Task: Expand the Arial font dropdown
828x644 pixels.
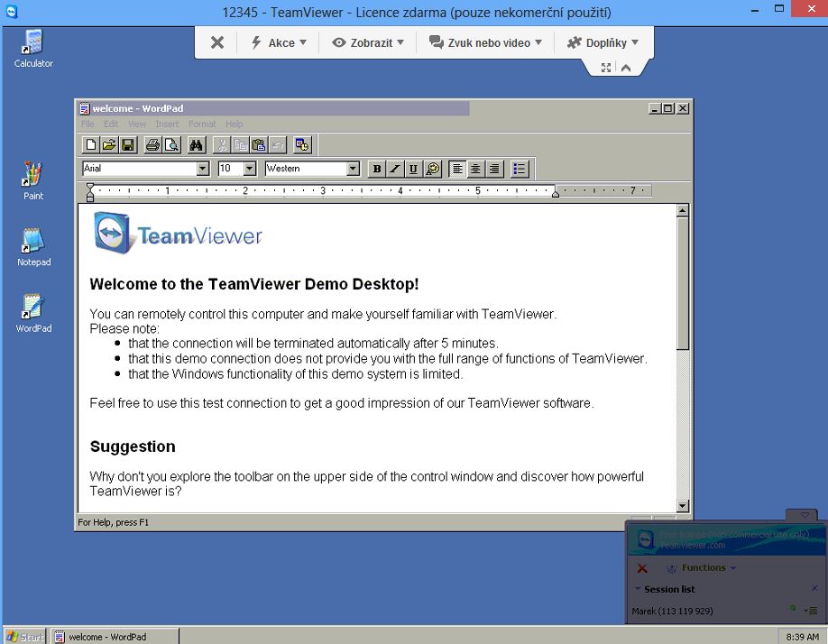Action: [203, 169]
